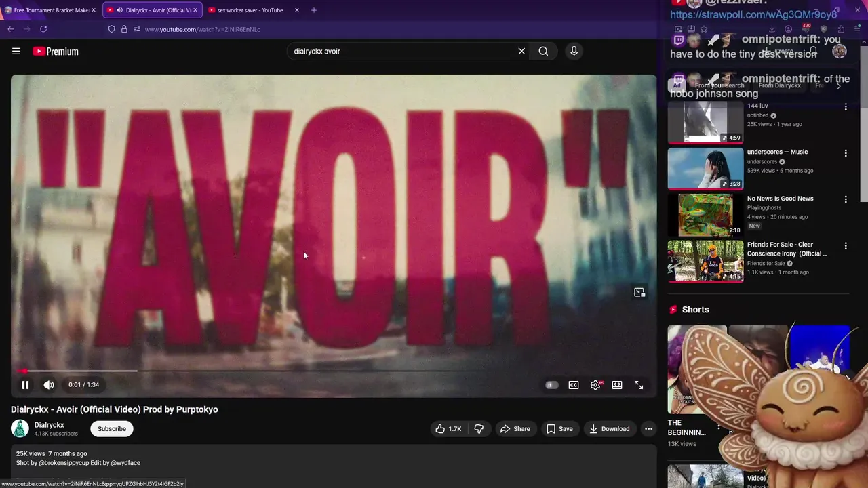Image resolution: width=868 pixels, height=488 pixels.
Task: Enter full screen mode
Action: [639, 385]
